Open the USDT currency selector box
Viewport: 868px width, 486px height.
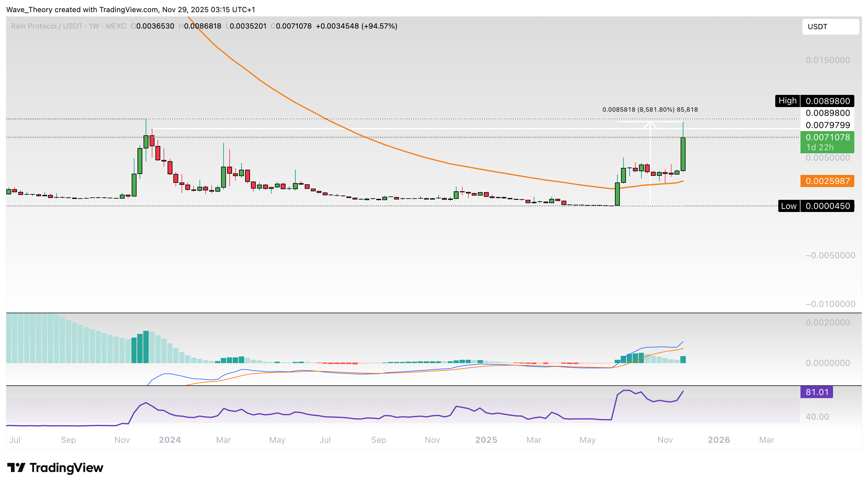(830, 27)
